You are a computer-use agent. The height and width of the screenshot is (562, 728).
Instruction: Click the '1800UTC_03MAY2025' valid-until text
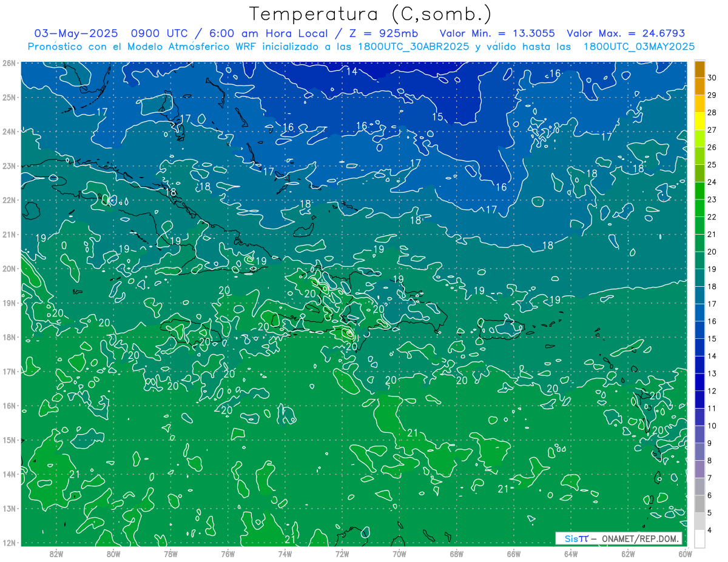coord(639,47)
